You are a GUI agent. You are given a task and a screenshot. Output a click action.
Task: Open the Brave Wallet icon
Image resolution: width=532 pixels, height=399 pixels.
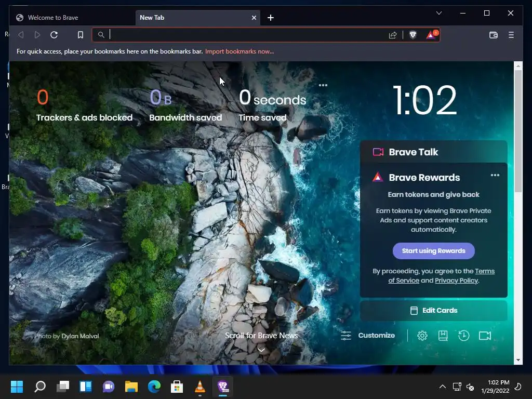[x=494, y=35]
